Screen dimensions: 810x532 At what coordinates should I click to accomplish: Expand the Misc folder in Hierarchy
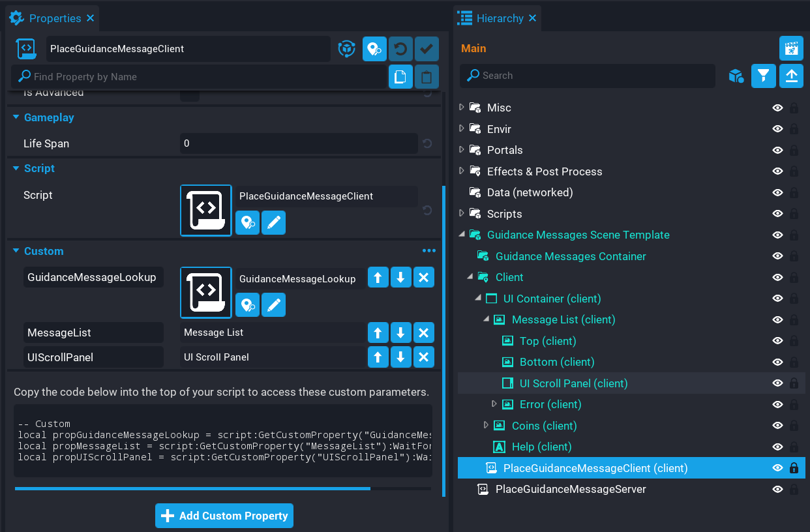click(x=462, y=108)
